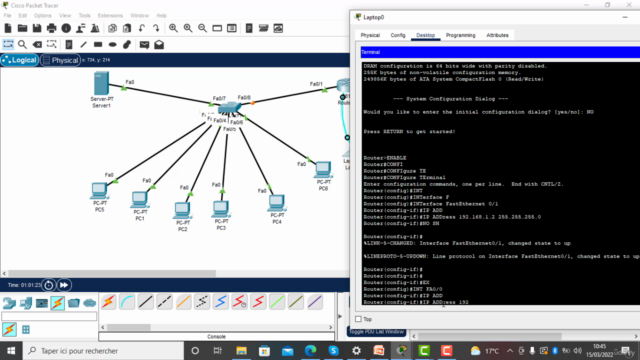Click the Power Cycle Devices button
The image size is (640, 360).
point(49,285)
